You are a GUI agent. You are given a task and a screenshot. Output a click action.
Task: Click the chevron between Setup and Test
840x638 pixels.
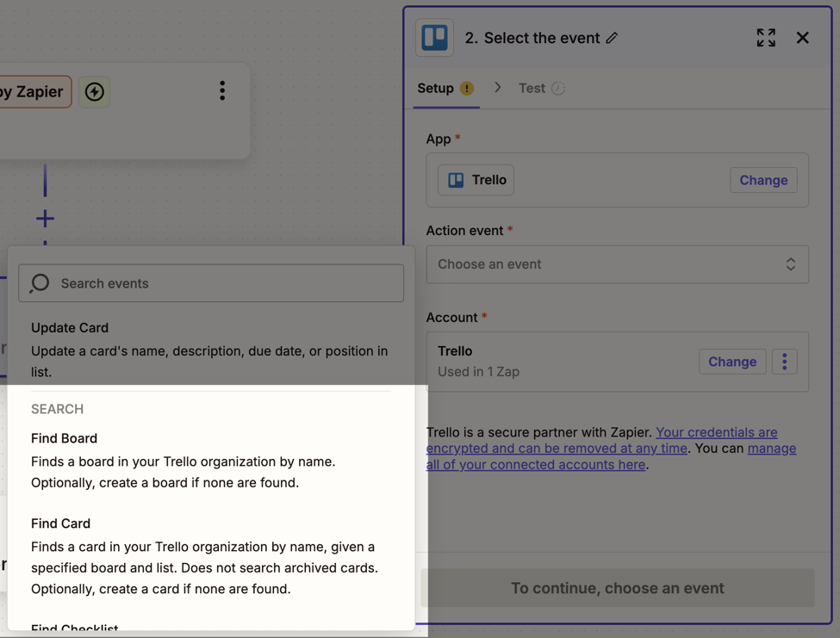pos(498,87)
